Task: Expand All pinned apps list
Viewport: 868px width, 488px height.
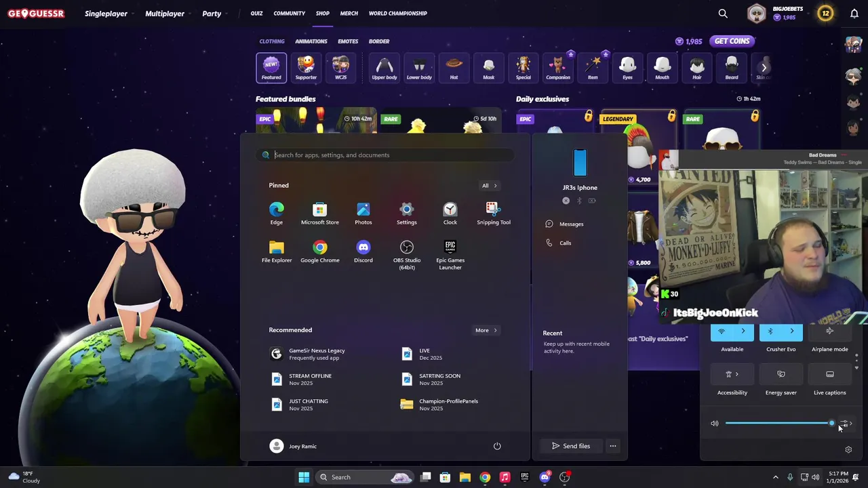Action: click(489, 186)
